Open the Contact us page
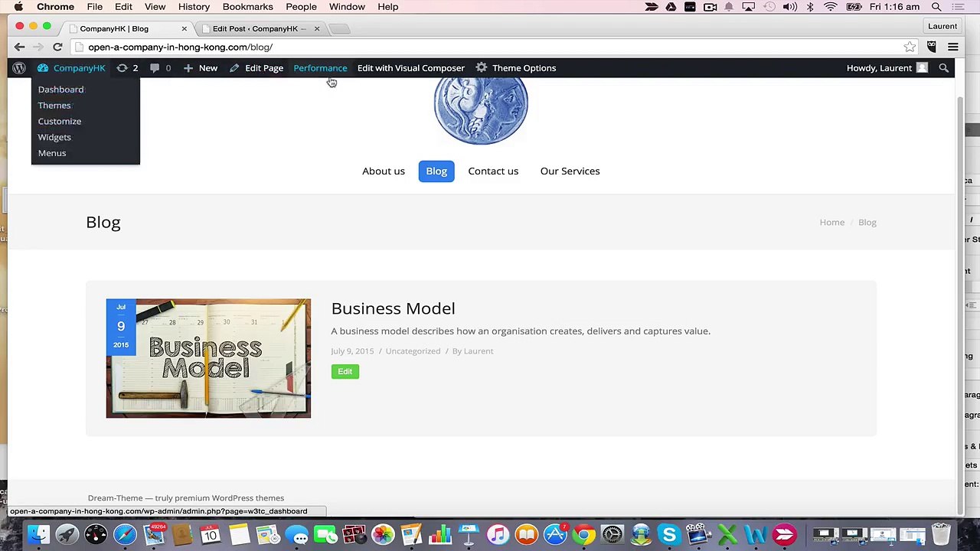The image size is (980, 551). (x=493, y=171)
